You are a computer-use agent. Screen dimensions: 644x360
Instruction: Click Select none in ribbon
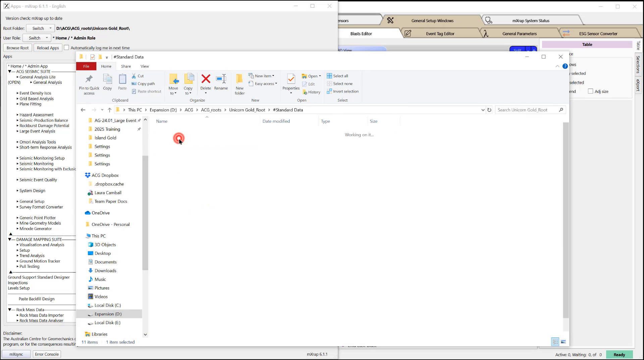339,83
